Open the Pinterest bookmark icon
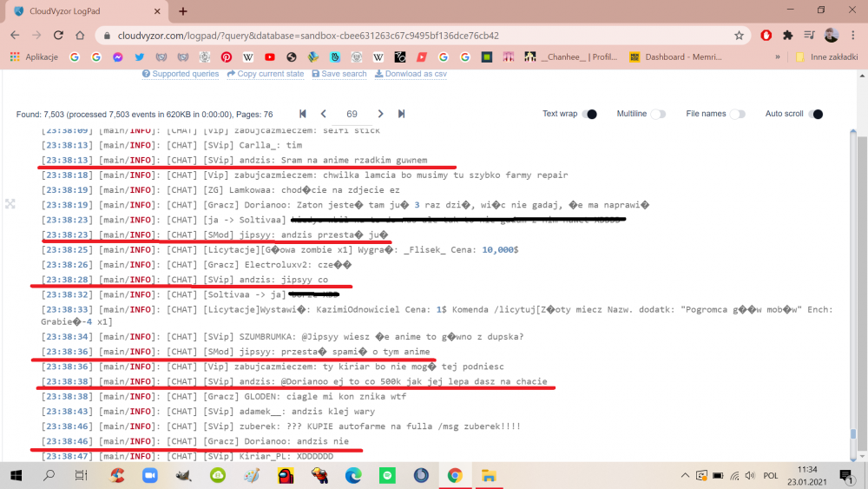868x489 pixels. point(226,57)
